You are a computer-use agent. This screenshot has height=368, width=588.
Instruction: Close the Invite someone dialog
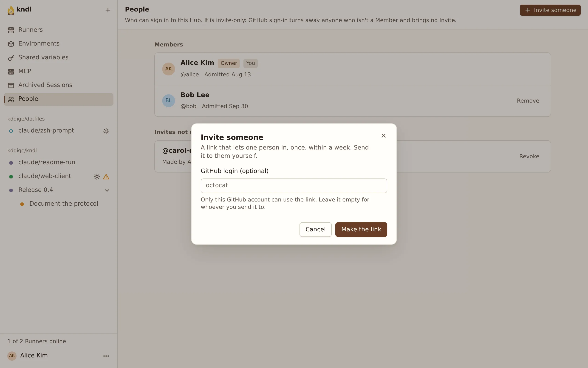(x=383, y=136)
